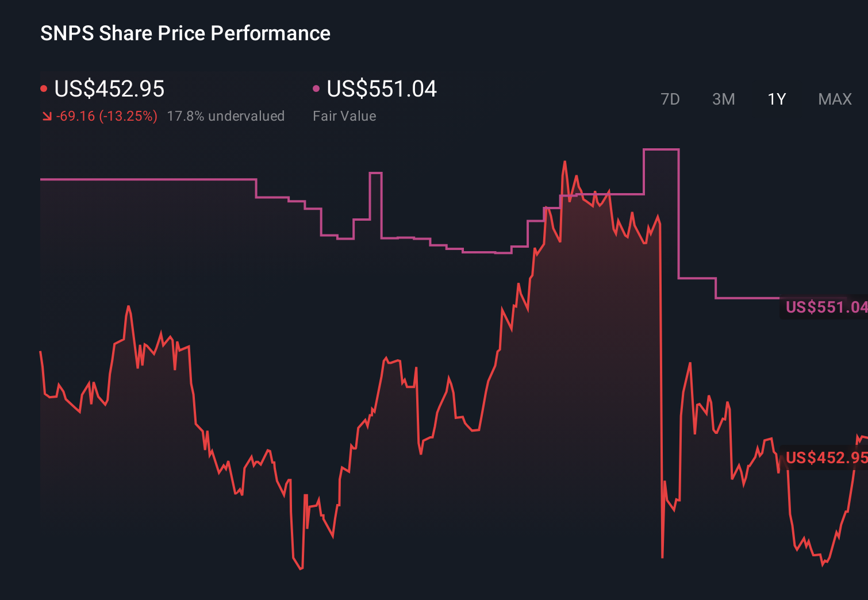Viewport: 868px width, 600px height.
Task: Open the MAX historical view
Action: (x=834, y=99)
